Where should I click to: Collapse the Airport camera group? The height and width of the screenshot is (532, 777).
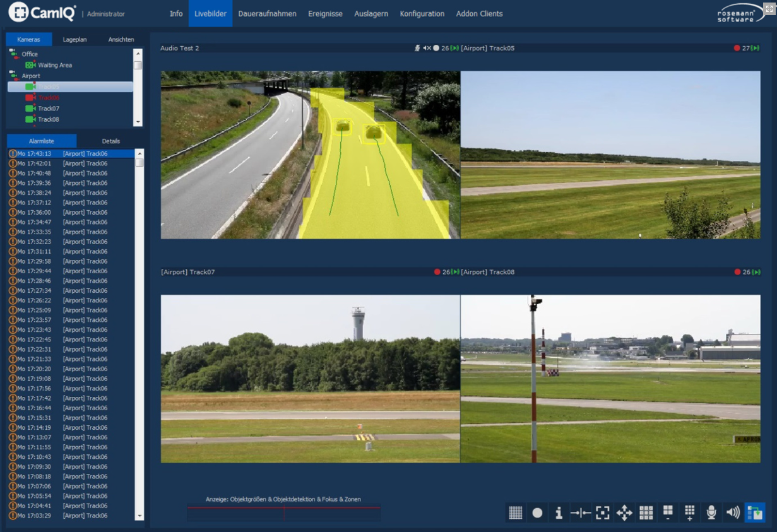pyautogui.click(x=13, y=76)
